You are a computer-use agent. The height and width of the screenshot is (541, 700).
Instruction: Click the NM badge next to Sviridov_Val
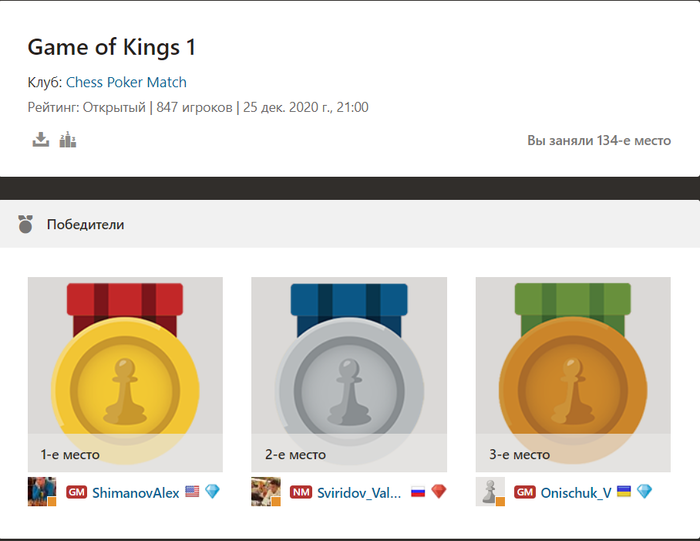click(x=301, y=492)
